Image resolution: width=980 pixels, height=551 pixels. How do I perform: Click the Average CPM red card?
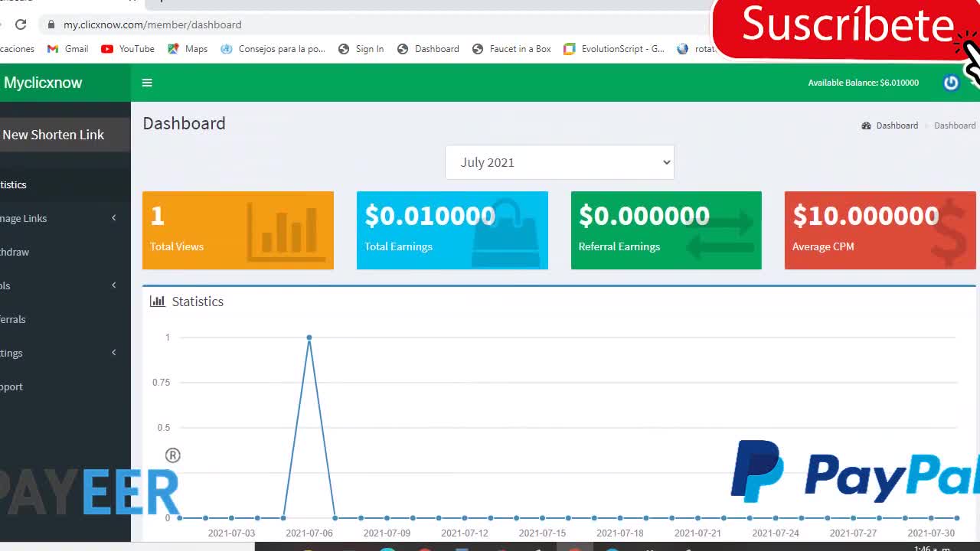(x=880, y=230)
